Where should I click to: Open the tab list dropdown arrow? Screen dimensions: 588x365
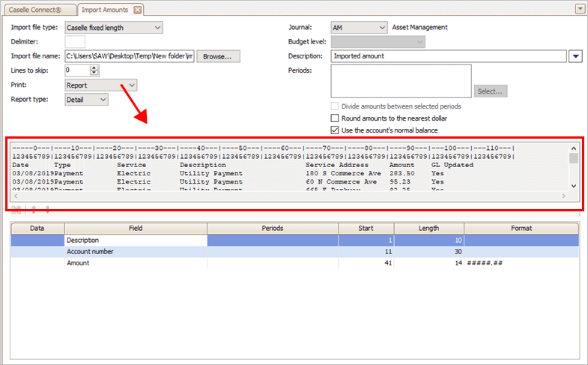pyautogui.click(x=579, y=9)
